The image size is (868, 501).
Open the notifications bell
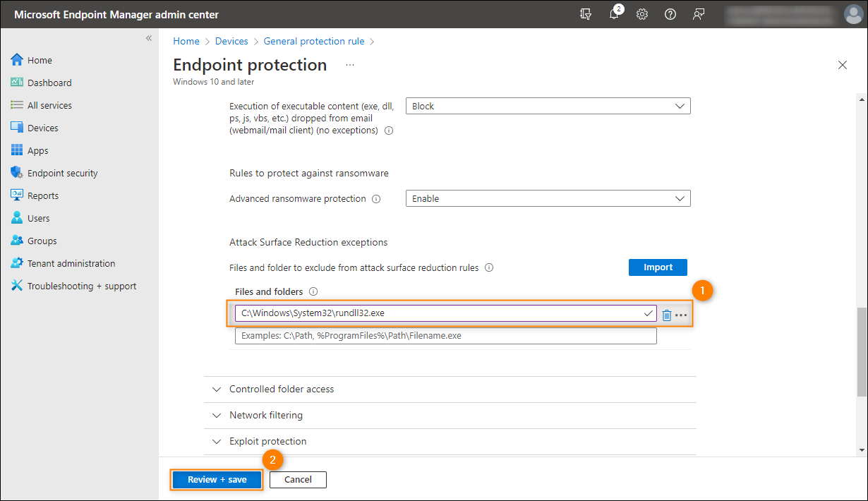pos(615,13)
